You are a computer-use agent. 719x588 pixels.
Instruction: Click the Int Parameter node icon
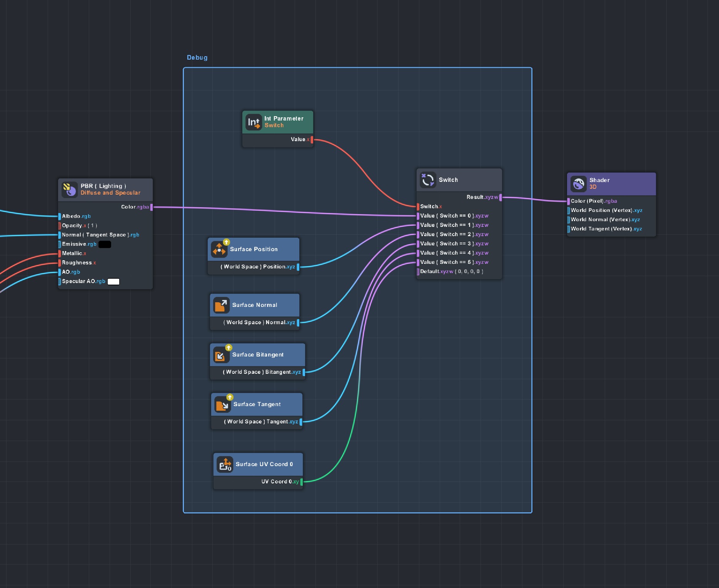pyautogui.click(x=254, y=122)
